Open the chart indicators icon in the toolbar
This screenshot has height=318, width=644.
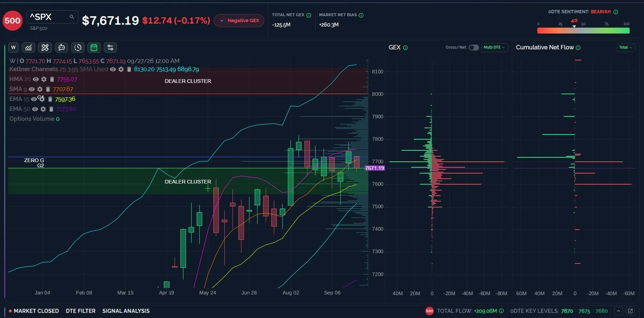coord(28,48)
